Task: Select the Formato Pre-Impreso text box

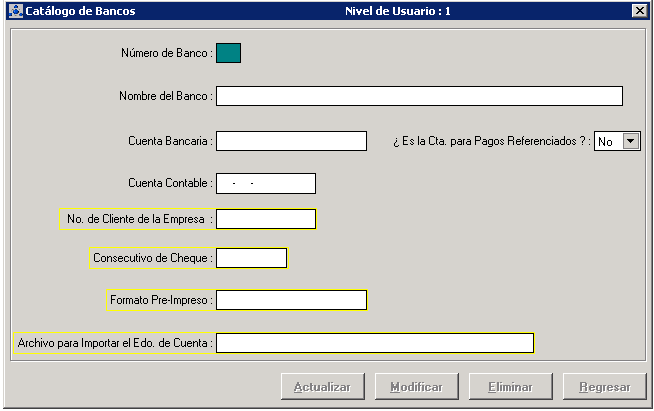Action: click(291, 300)
